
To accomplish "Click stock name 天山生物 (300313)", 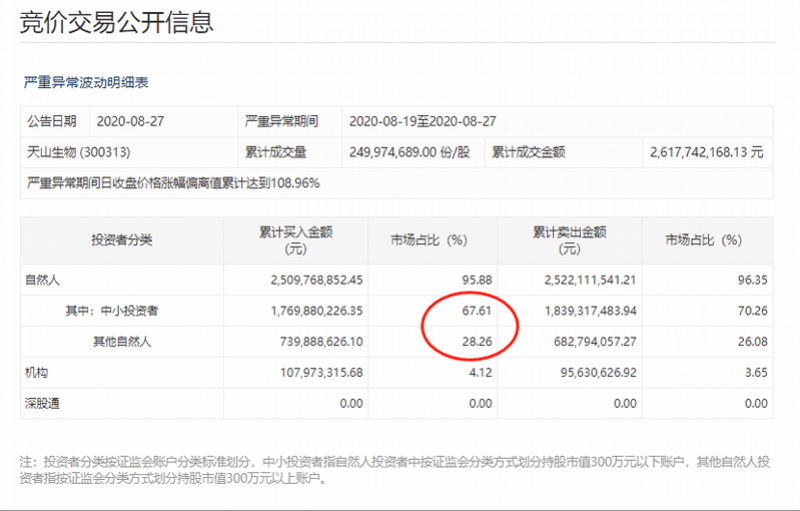I will (x=79, y=152).
